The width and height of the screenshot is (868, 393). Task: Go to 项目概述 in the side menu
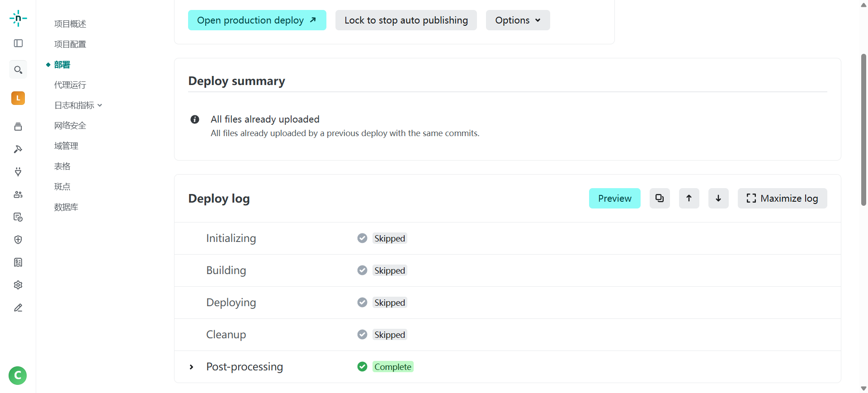(70, 24)
